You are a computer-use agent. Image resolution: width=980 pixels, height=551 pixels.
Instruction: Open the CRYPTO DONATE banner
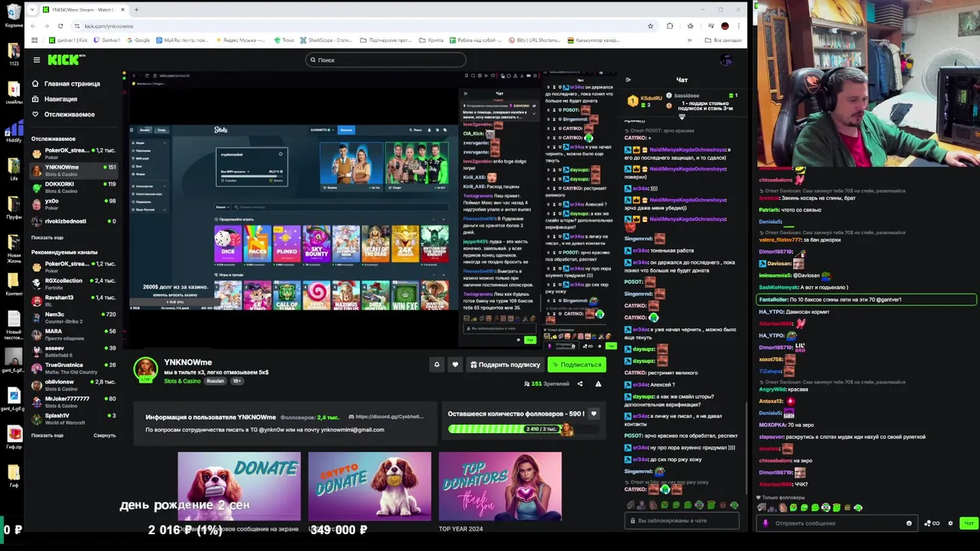[x=369, y=486]
